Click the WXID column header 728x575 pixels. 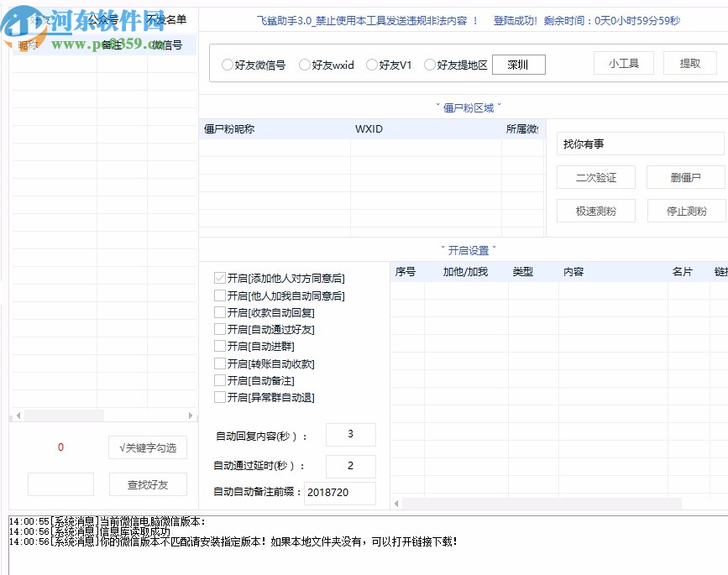point(426,129)
